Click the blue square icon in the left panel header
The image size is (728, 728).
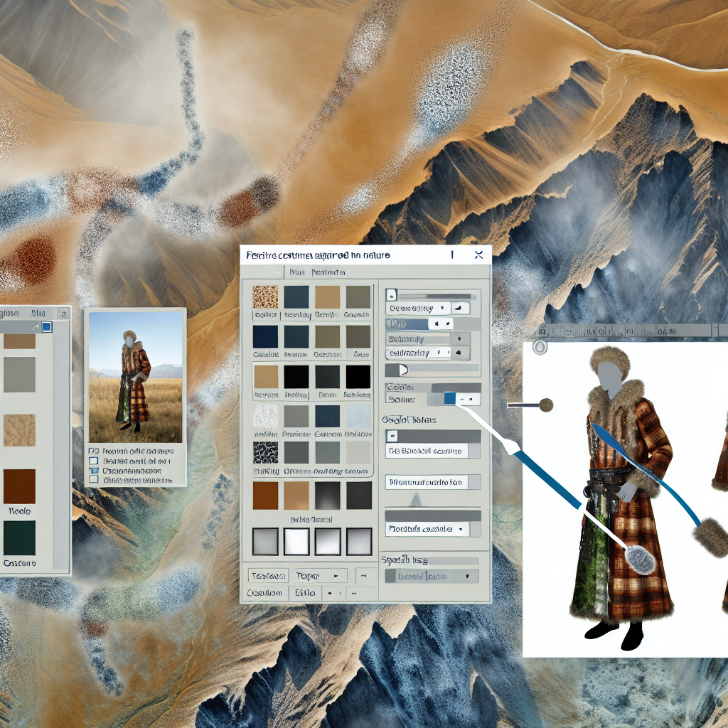(47, 327)
